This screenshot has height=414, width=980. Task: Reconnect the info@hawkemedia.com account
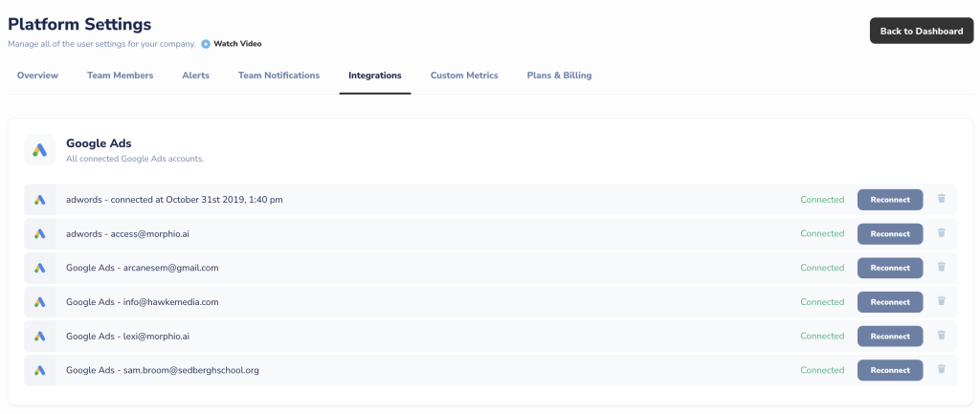(x=890, y=302)
